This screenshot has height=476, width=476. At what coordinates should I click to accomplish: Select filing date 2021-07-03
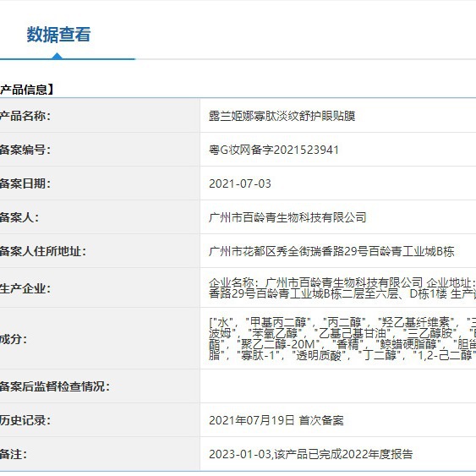240,183
